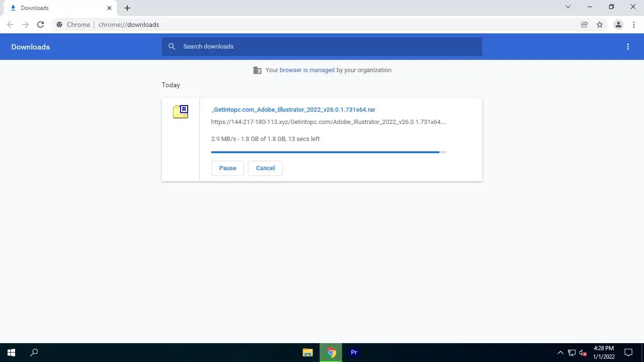
Task: Click the '2.9 MB/s - 1.8 GB of 1.8 GB' status text
Action: pyautogui.click(x=265, y=139)
